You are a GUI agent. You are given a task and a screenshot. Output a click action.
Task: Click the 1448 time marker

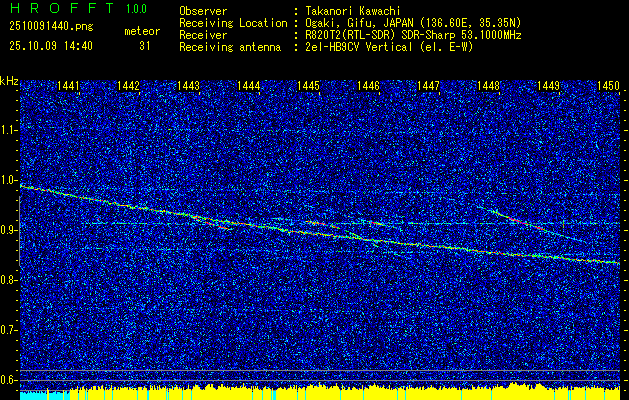[489, 85]
